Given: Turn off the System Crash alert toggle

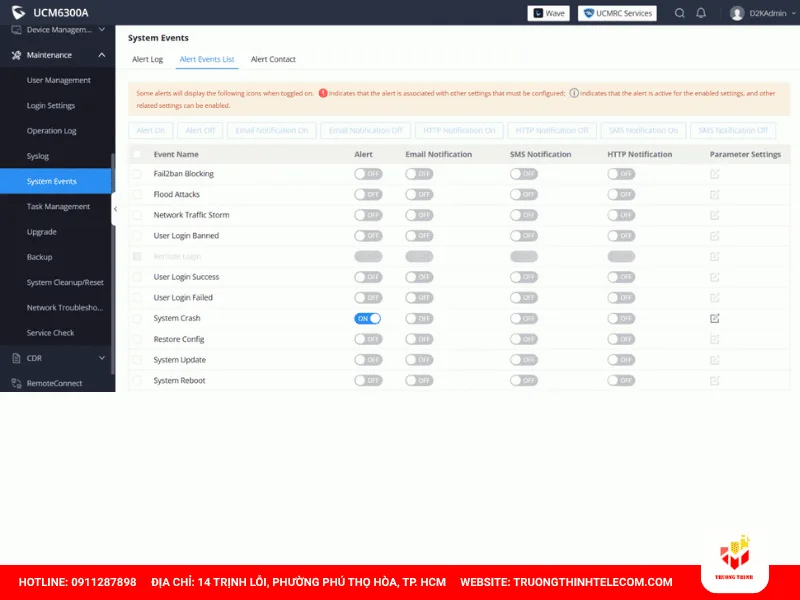Looking at the screenshot, I should pyautogui.click(x=367, y=318).
